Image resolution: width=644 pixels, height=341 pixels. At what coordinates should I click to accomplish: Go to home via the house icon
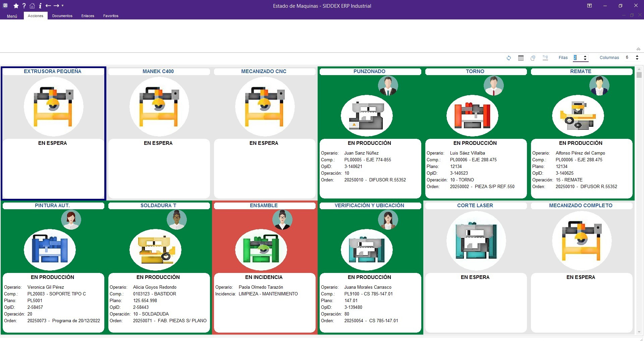[32, 6]
